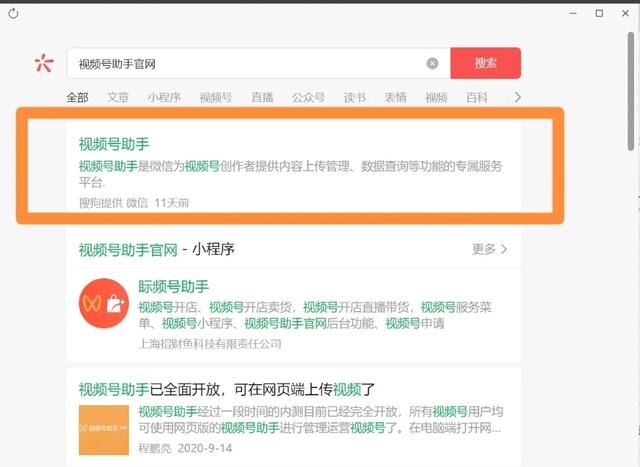Click the author line 程鹏亮 2020-9-14
The height and width of the screenshot is (467, 640).
[x=185, y=448]
